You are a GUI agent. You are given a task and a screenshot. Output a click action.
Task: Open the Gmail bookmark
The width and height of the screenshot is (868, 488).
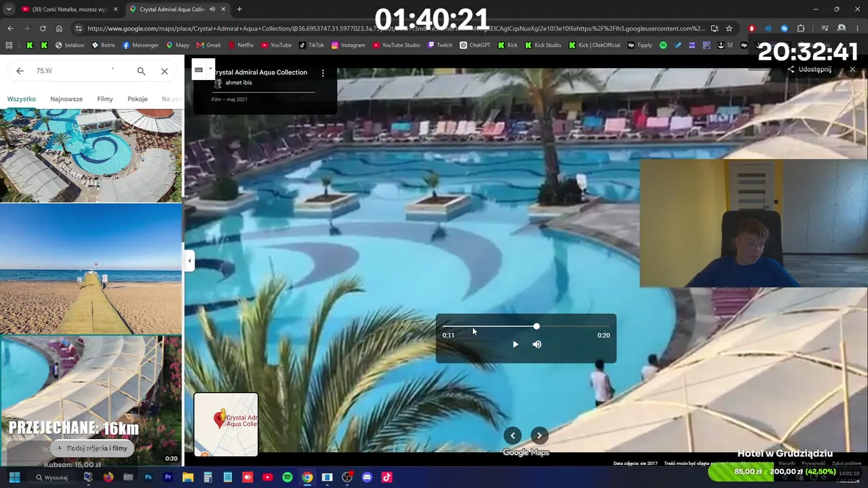[x=208, y=45]
